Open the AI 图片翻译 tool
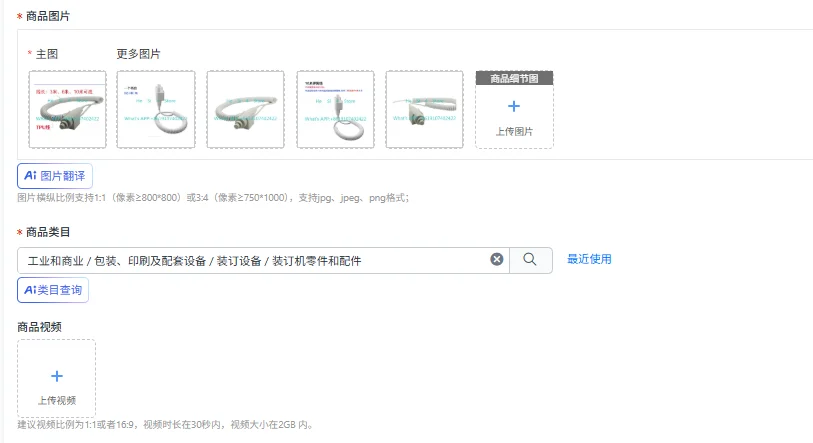The height and width of the screenshot is (443, 813). [55, 176]
